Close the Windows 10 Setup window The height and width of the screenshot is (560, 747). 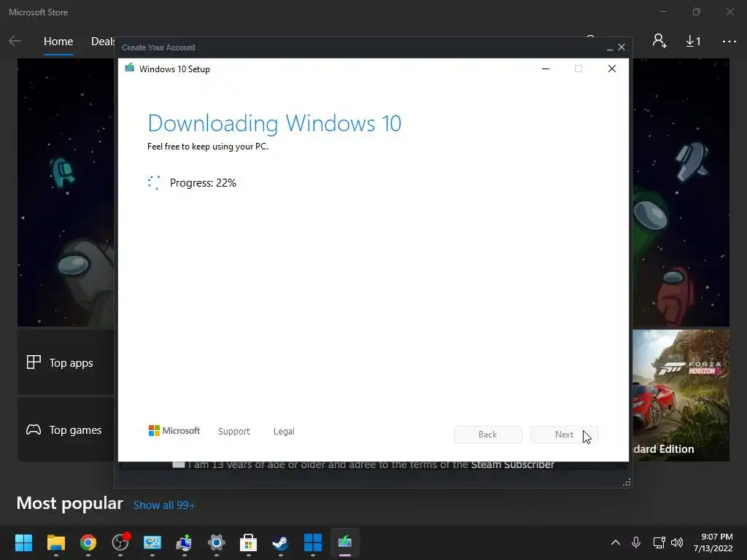click(x=612, y=69)
